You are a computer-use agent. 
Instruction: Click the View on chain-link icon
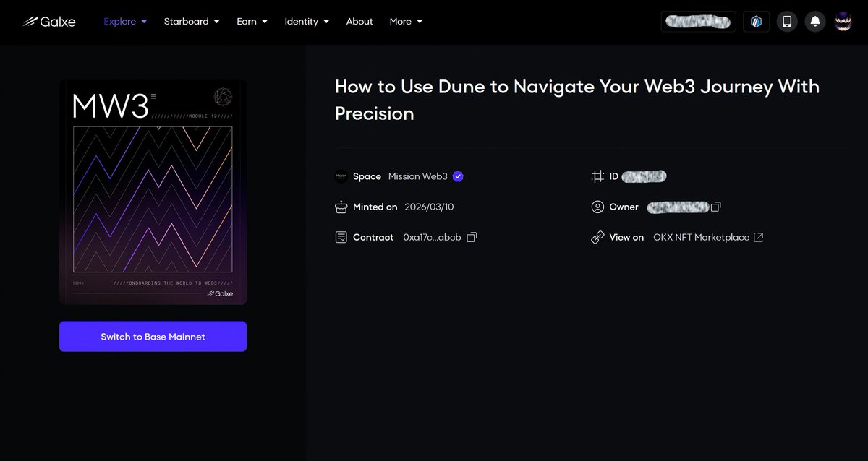pos(597,237)
